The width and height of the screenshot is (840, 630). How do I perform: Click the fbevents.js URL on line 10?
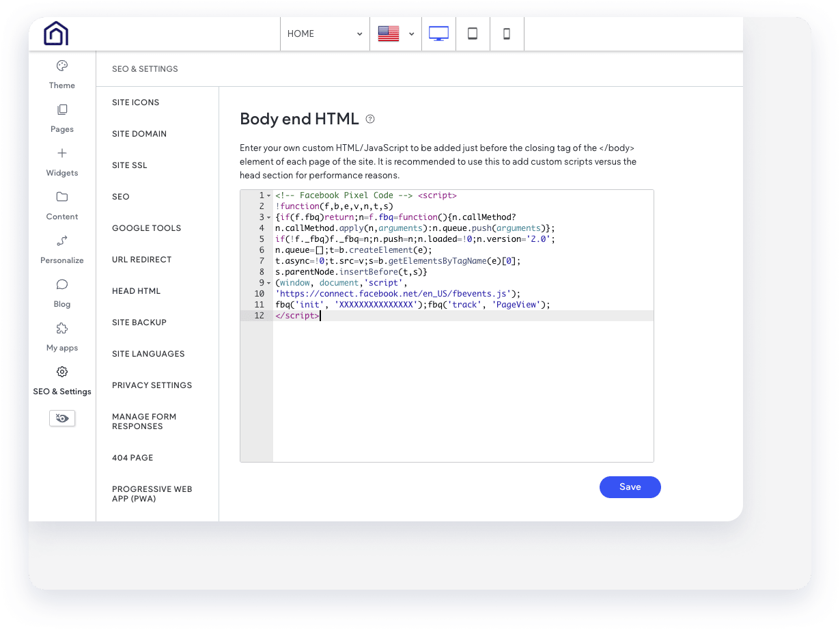coord(397,294)
